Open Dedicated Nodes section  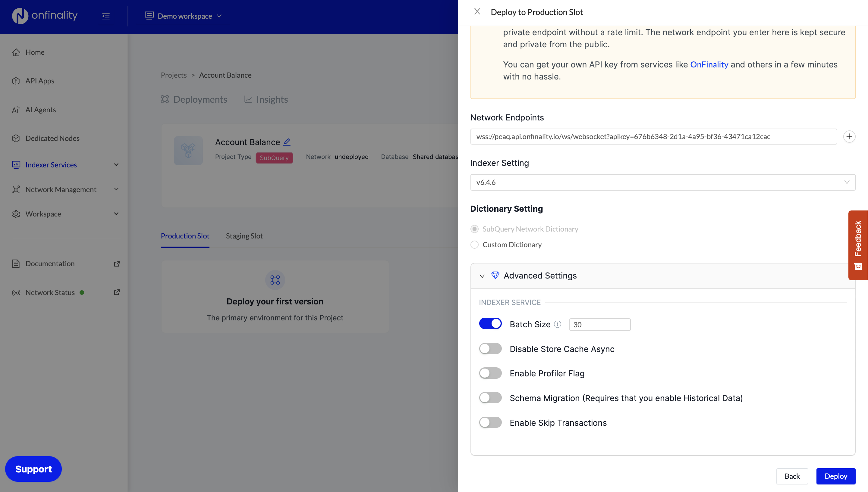[52, 138]
